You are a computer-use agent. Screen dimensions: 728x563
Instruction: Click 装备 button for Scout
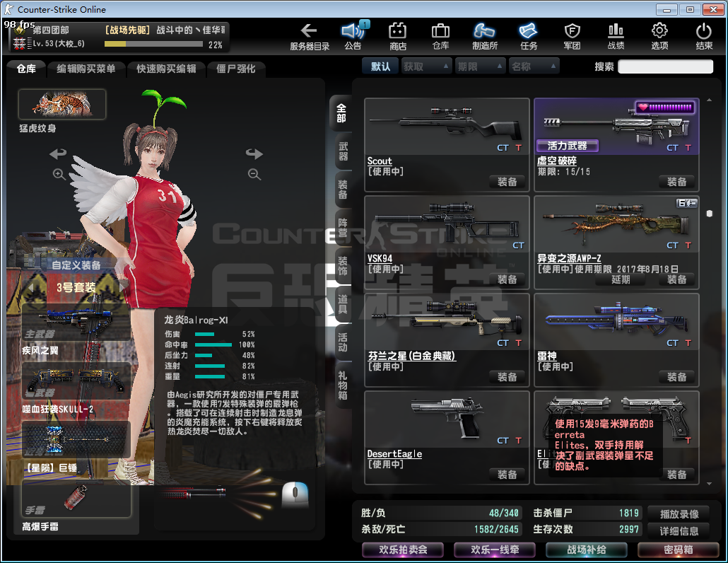click(x=507, y=182)
